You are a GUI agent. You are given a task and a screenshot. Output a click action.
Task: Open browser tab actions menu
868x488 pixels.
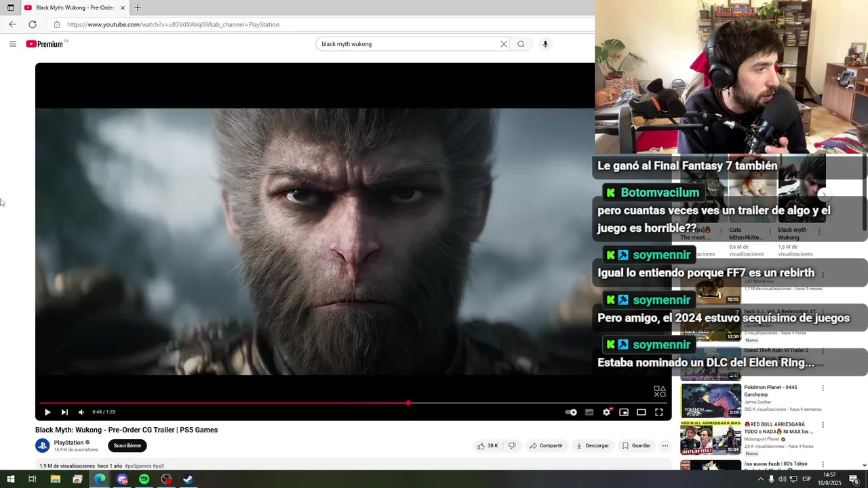pyautogui.click(x=10, y=7)
